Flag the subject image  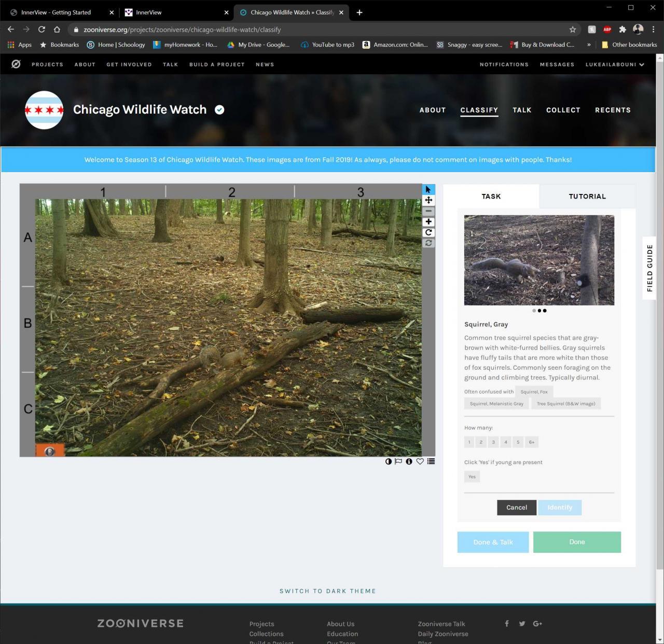pos(398,461)
